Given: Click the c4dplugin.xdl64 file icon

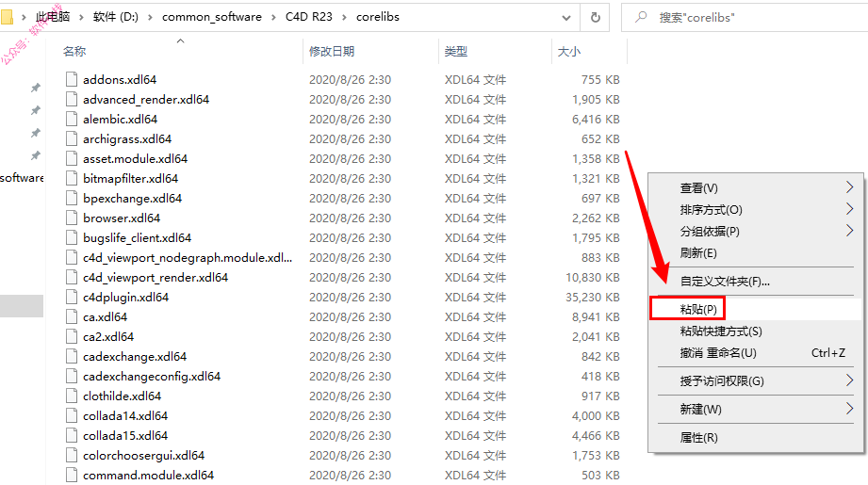Looking at the screenshot, I should 72,297.
